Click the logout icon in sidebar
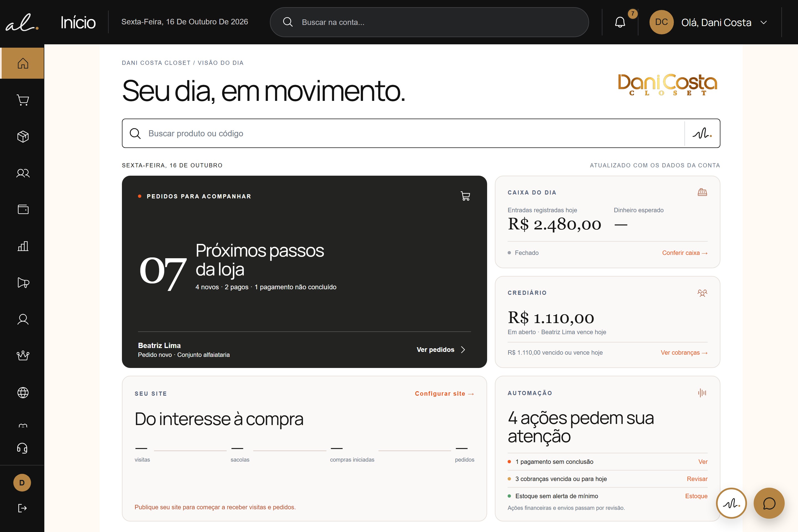 (x=22, y=508)
